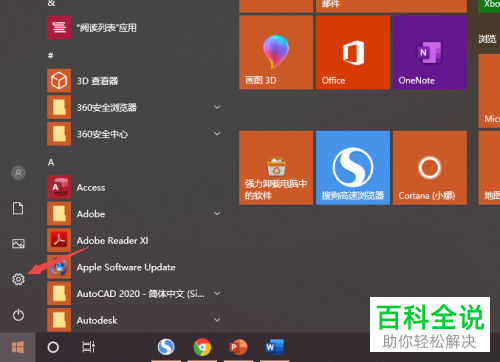
Task: Open the Settings gear in Start sidebar
Action: pyautogui.click(x=18, y=279)
